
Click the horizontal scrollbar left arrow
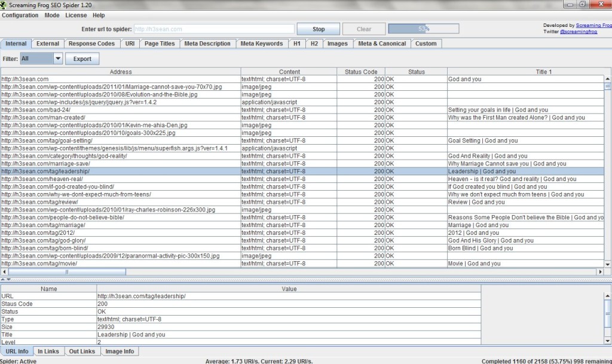(x=4, y=271)
